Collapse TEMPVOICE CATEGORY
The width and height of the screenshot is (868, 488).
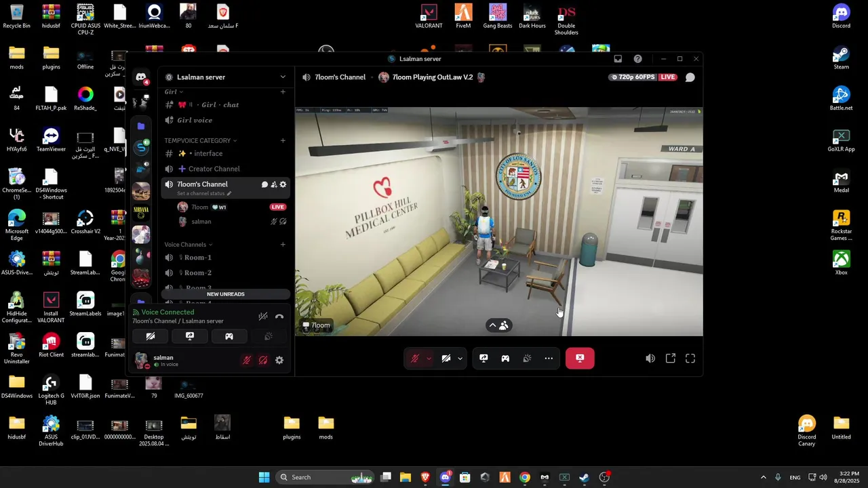pyautogui.click(x=200, y=140)
